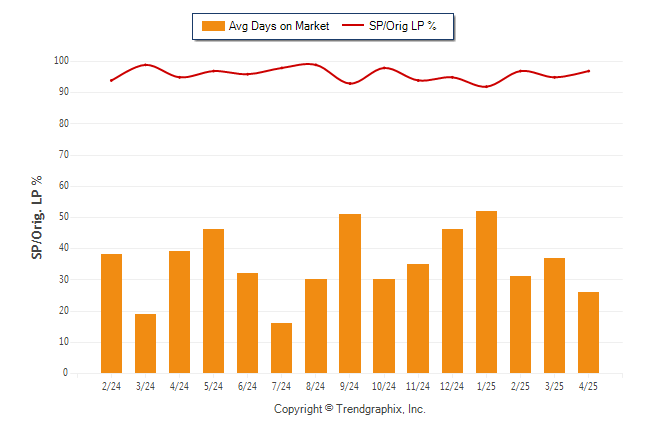Click the 7/24 shortest orange bar
The width and height of the screenshot is (646, 434).
pyautogui.click(x=281, y=348)
